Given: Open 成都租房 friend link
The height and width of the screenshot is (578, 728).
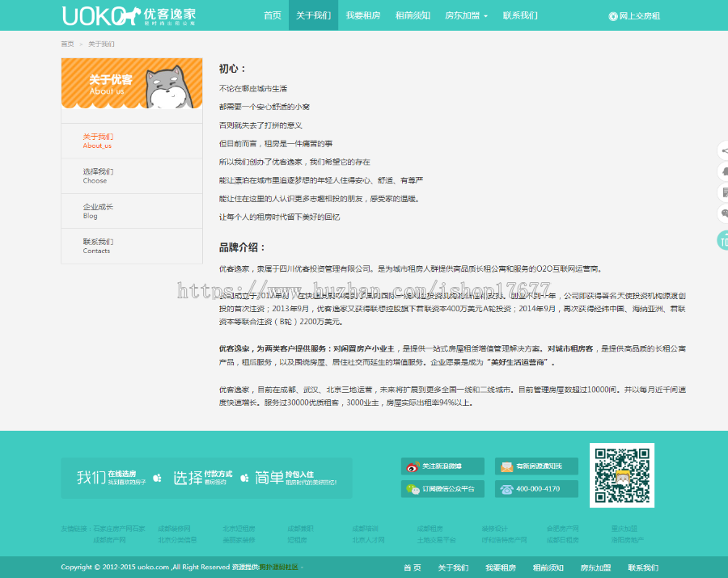Looking at the screenshot, I should pyautogui.click(x=430, y=529).
